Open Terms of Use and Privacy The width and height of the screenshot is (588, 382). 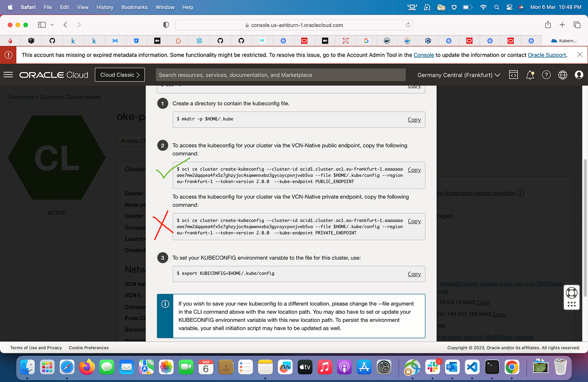pyautogui.click(x=36, y=348)
